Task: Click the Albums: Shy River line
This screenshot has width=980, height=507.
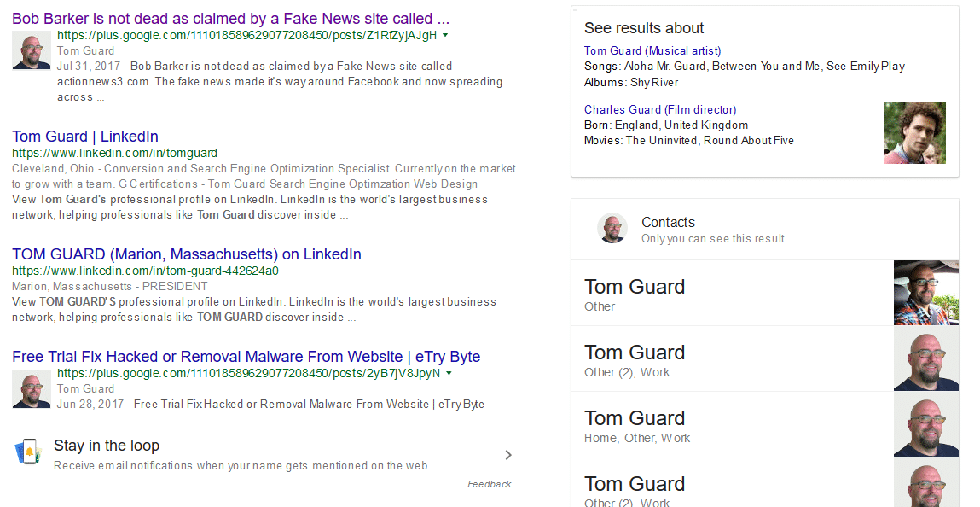Action: click(630, 83)
